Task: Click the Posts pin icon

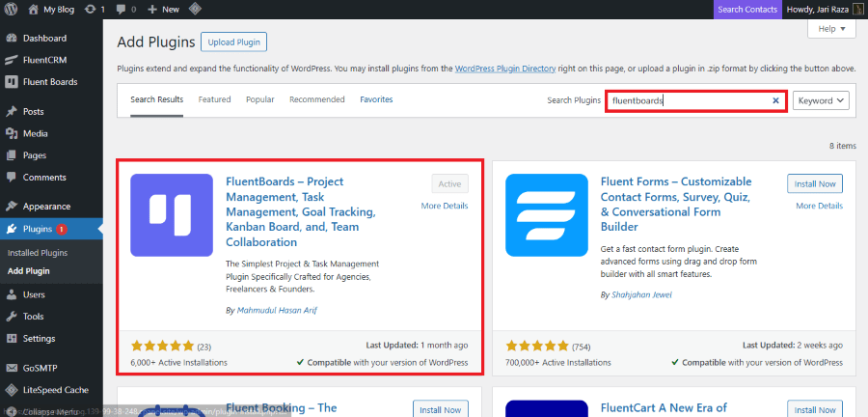Action: tap(11, 111)
